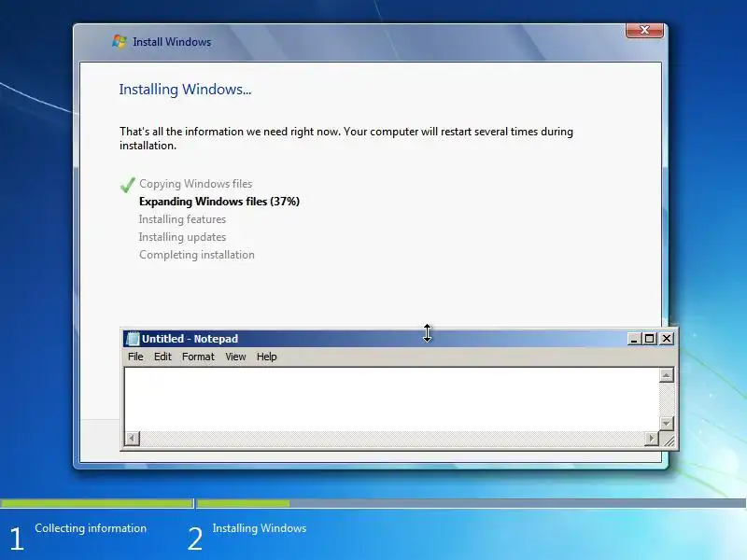The height and width of the screenshot is (560, 747).
Task: Click the Notepad scroll up arrow
Action: tap(666, 375)
